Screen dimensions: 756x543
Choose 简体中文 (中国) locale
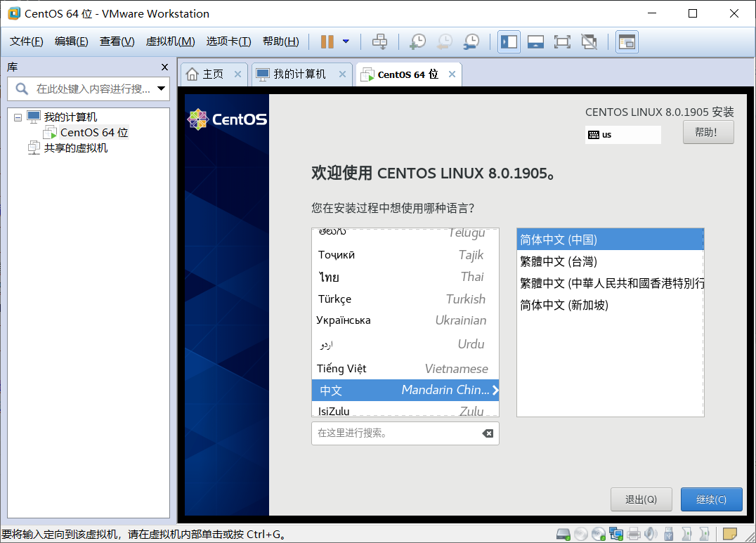(x=610, y=240)
